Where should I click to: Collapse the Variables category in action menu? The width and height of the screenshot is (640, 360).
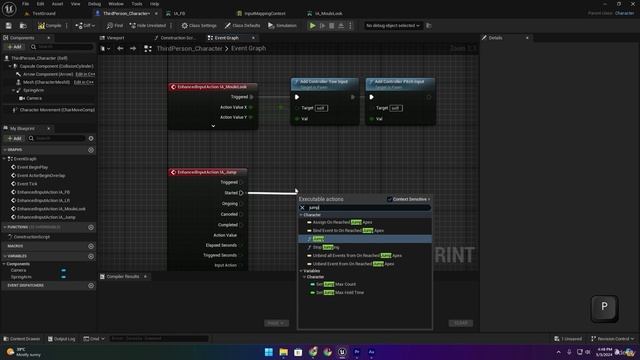[x=301, y=271]
